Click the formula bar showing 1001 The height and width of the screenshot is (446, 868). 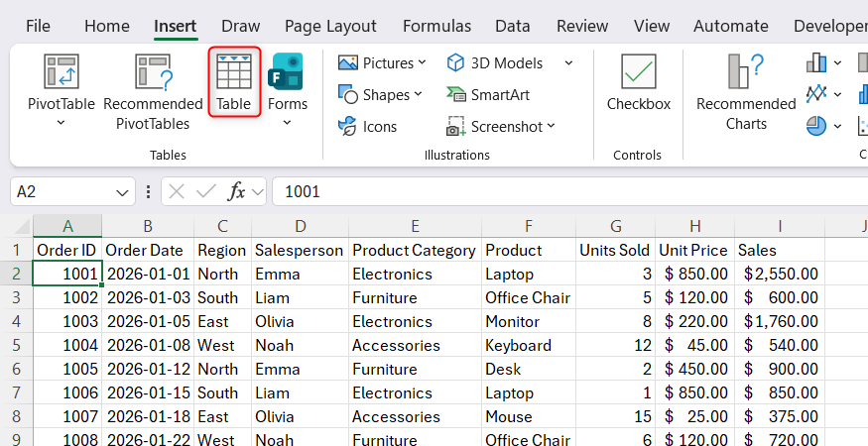(x=570, y=191)
